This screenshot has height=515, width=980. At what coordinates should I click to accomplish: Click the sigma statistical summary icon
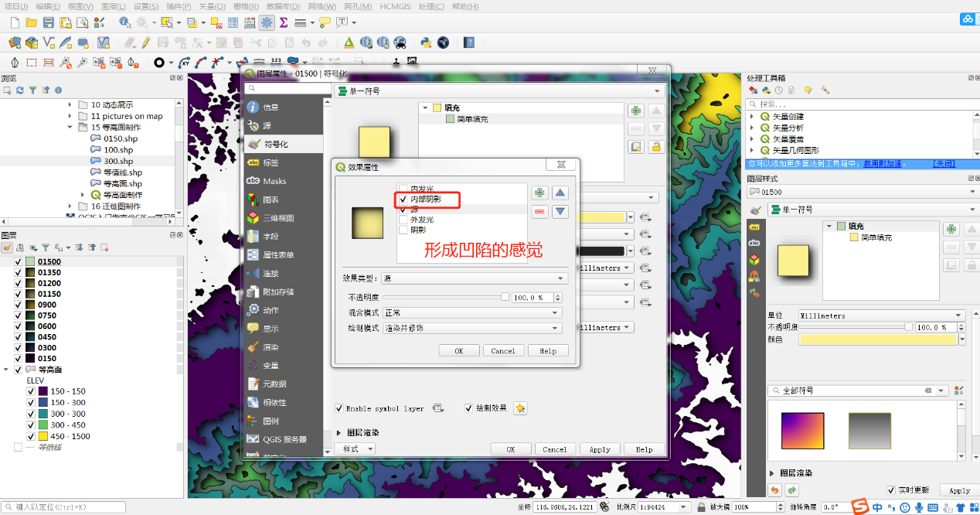pos(284,22)
